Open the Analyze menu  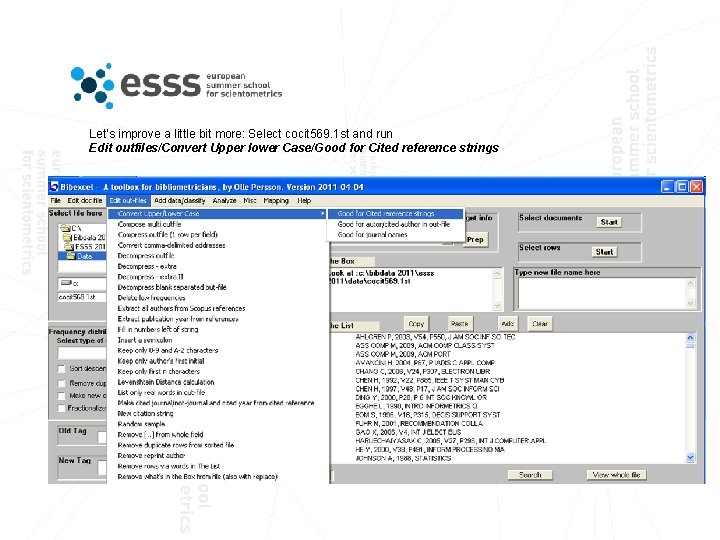[224, 201]
